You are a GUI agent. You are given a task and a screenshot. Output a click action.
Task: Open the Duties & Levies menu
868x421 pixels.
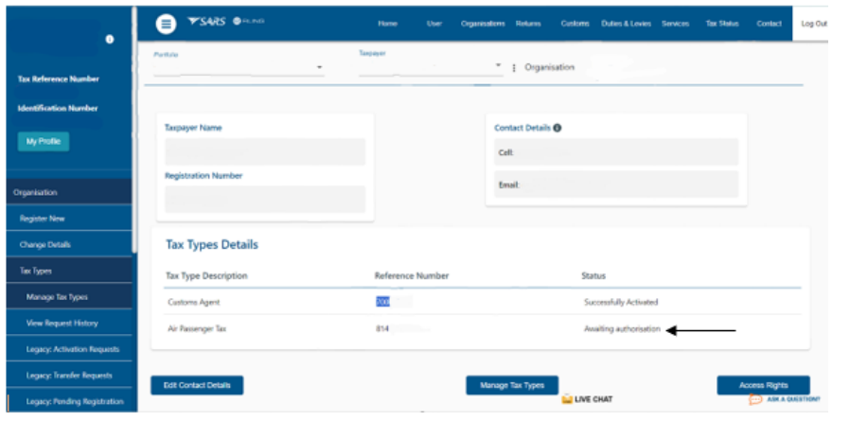click(626, 23)
